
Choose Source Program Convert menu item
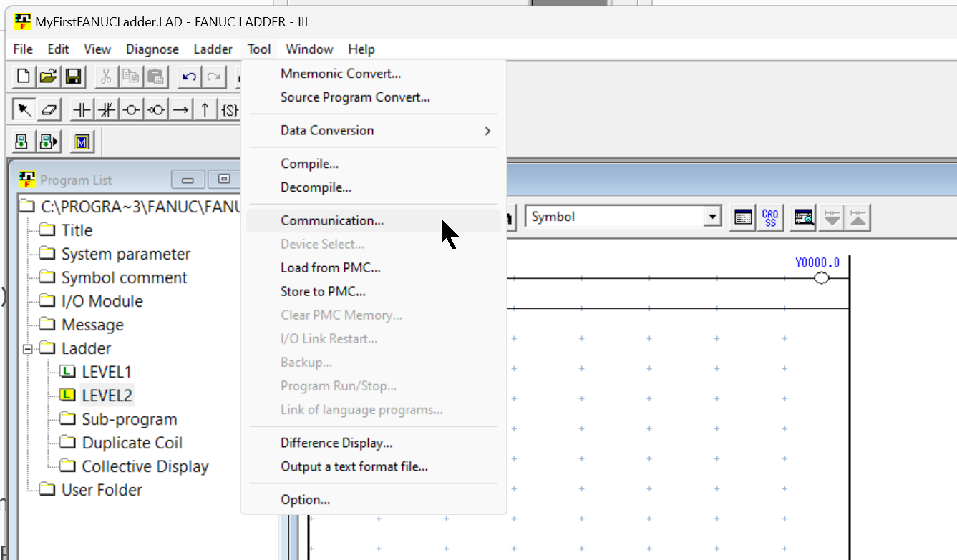tap(372, 97)
